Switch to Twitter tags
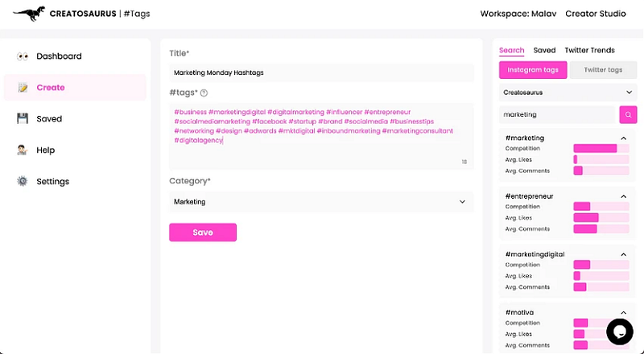Screen dimensions: 644x354 tap(603, 70)
